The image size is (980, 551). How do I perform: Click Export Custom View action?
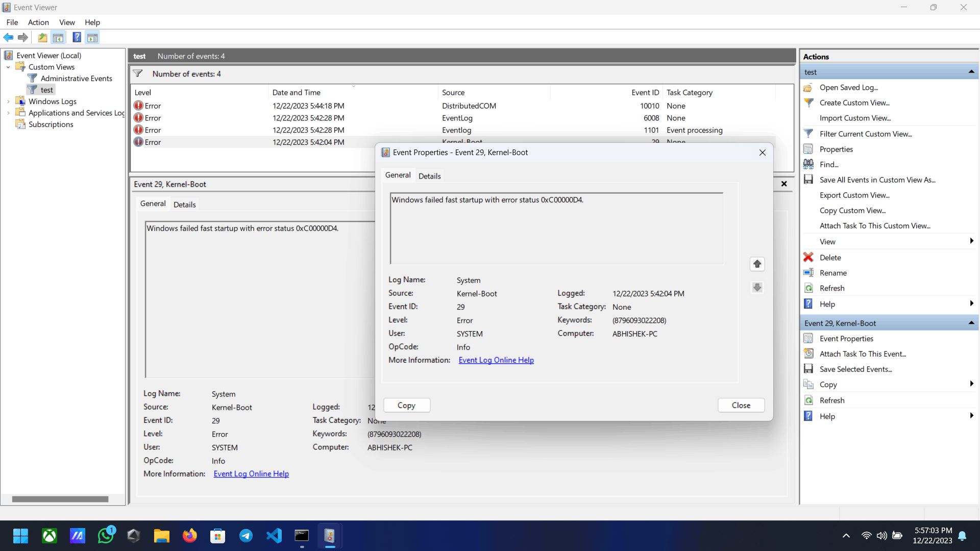pyautogui.click(x=854, y=195)
